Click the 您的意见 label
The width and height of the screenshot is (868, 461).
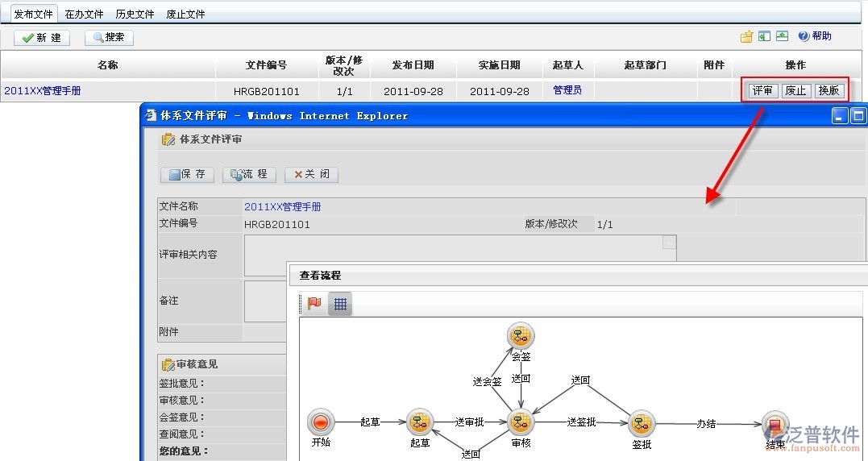click(184, 451)
